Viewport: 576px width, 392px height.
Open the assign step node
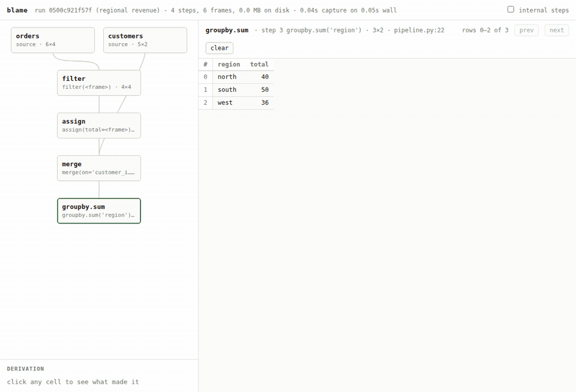click(99, 125)
